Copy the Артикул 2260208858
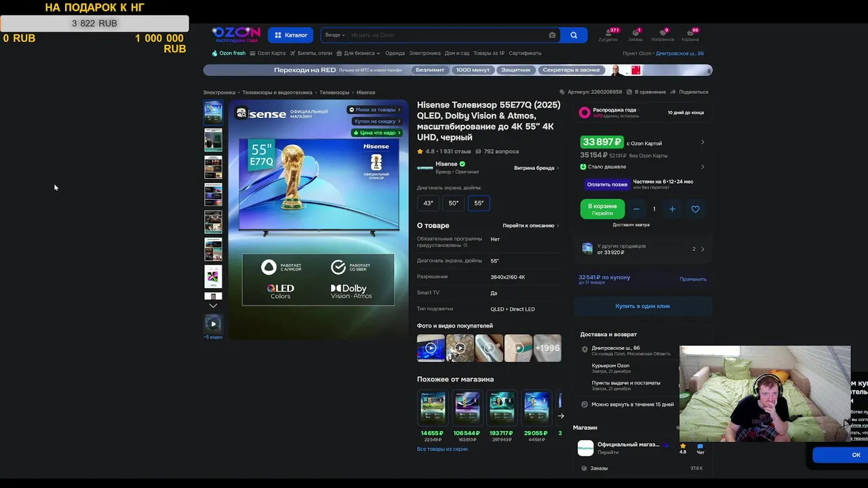868x488 pixels. pyautogui.click(x=591, y=92)
